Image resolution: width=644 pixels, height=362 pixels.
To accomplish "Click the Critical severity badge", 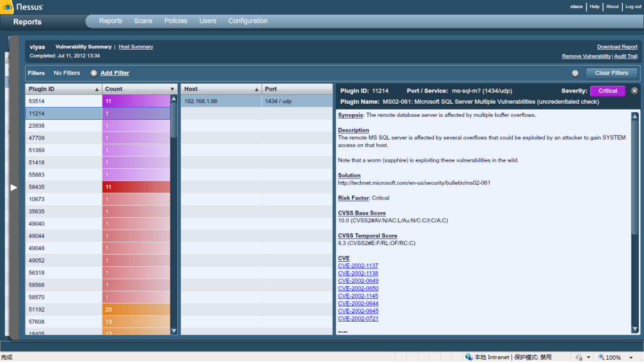I will click(608, 91).
